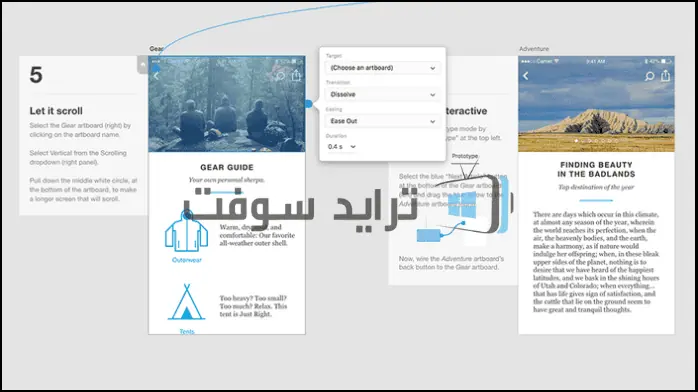Screen dimensions: 698x392
Task: Open the 0.4 s duration dropdown
Action: click(x=341, y=146)
